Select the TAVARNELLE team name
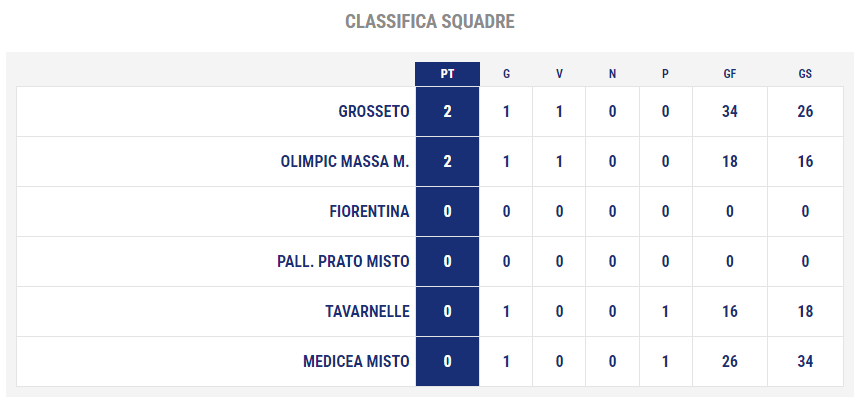The width and height of the screenshot is (854, 399). (x=368, y=311)
